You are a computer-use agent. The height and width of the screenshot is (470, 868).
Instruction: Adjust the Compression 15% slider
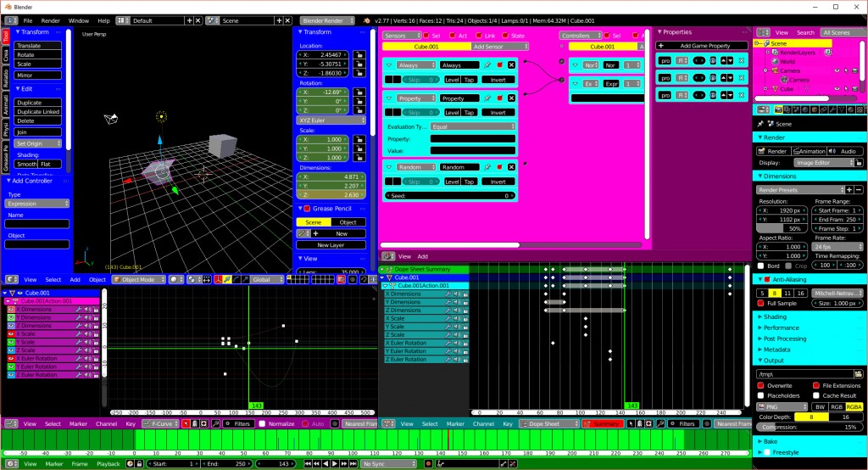pos(810,427)
